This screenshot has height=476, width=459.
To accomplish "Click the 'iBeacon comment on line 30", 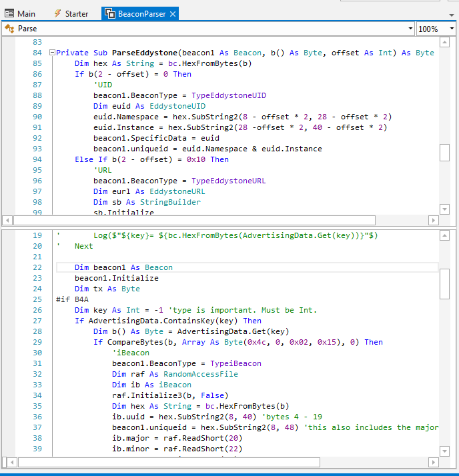I will click(x=131, y=353).
